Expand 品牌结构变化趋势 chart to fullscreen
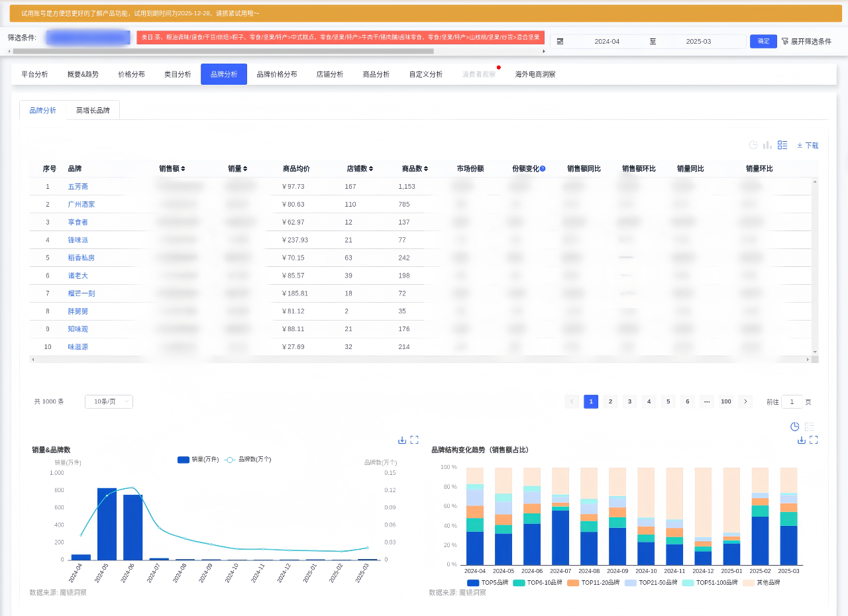The image size is (848, 616). coord(814,440)
